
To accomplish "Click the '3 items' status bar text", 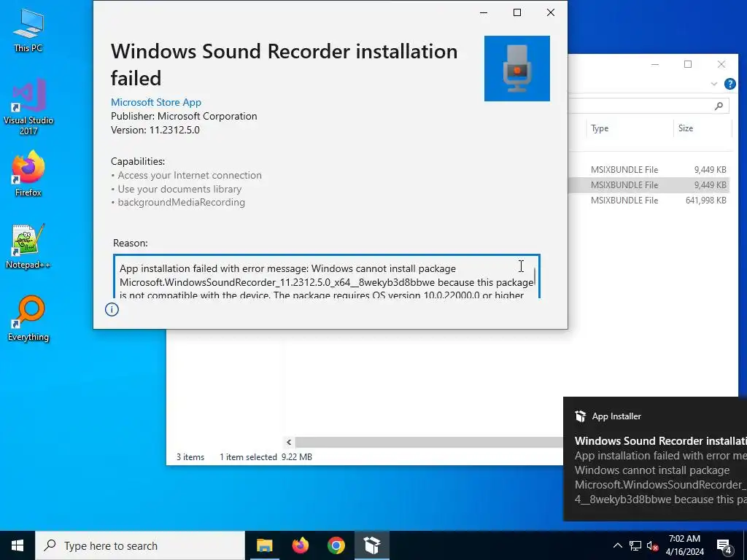I will tap(190, 457).
